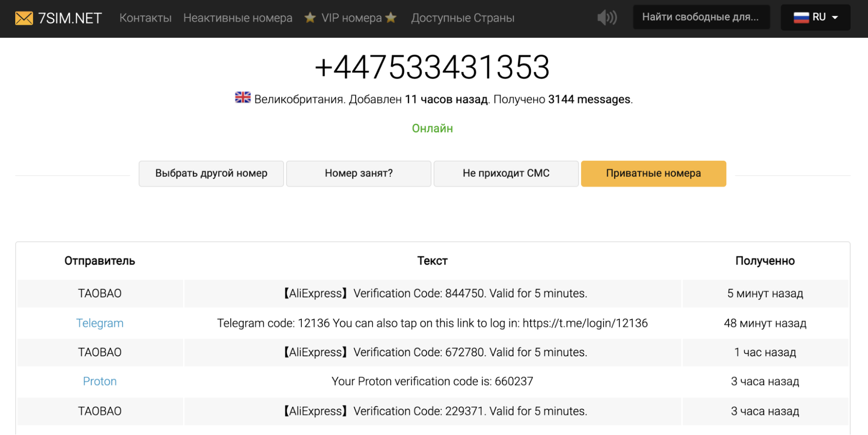The height and width of the screenshot is (435, 868).
Task: Toggle the sound speaker icon
Action: coord(607,17)
